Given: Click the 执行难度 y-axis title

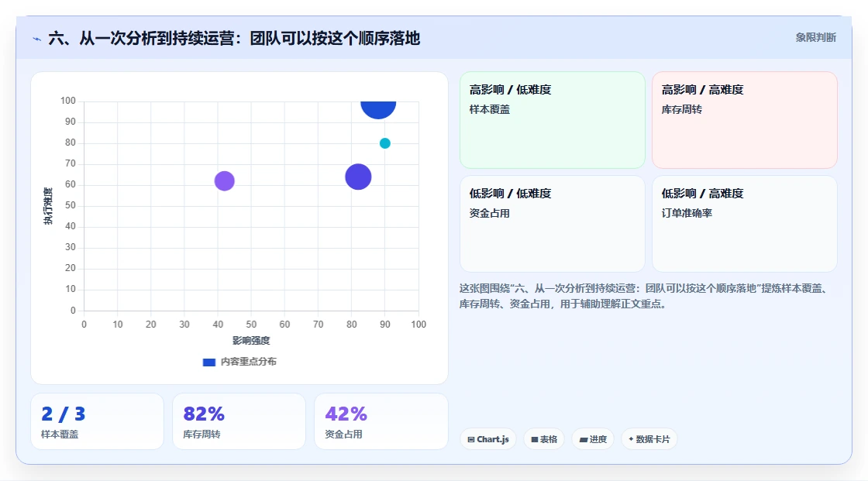Looking at the screenshot, I should (48, 205).
